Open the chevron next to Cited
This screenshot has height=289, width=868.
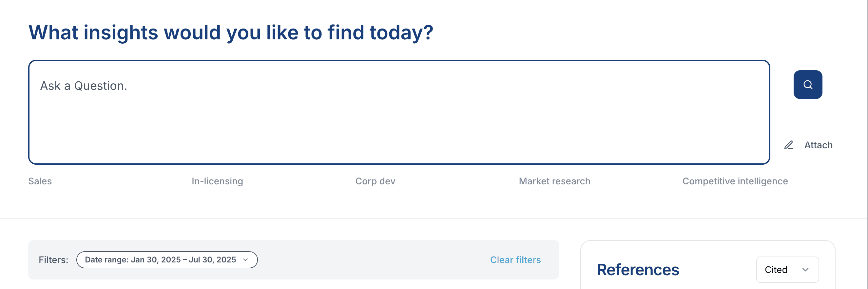tap(806, 269)
